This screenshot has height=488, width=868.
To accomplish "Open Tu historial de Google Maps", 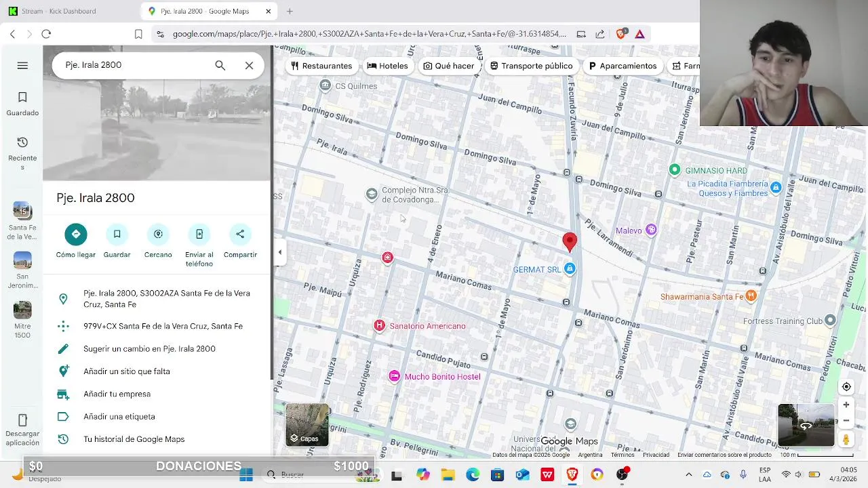I will tap(157, 439).
